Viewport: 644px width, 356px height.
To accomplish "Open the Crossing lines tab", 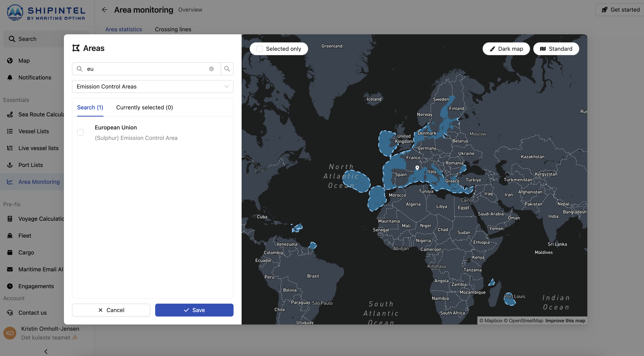I will coord(173,29).
